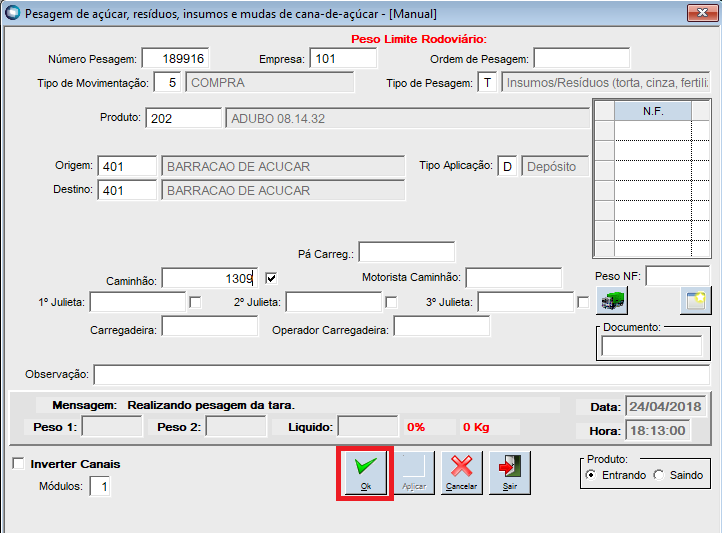722x533 pixels.
Task: Click the Liquido field
Action: (x=368, y=427)
